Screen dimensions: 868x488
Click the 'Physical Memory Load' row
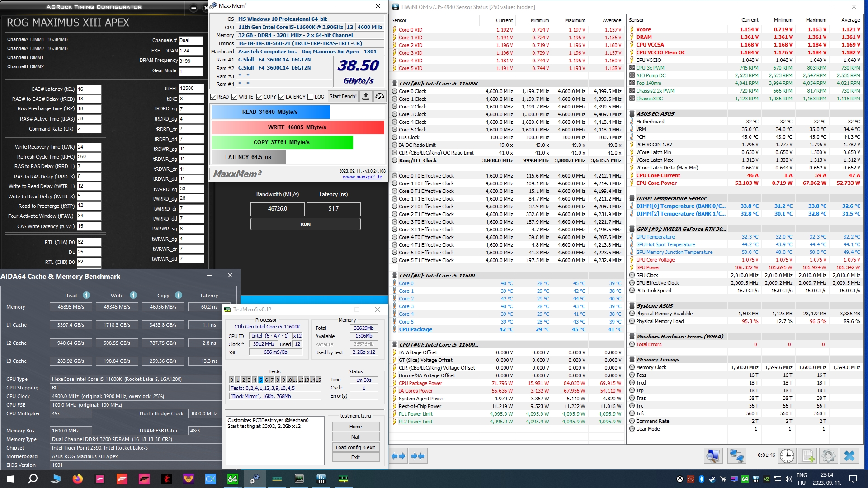point(745,321)
